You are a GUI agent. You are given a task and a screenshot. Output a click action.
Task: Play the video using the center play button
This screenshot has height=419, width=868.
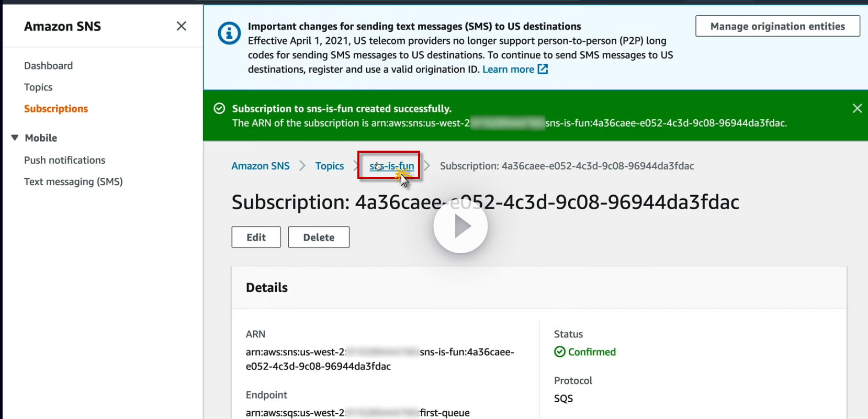tap(460, 226)
